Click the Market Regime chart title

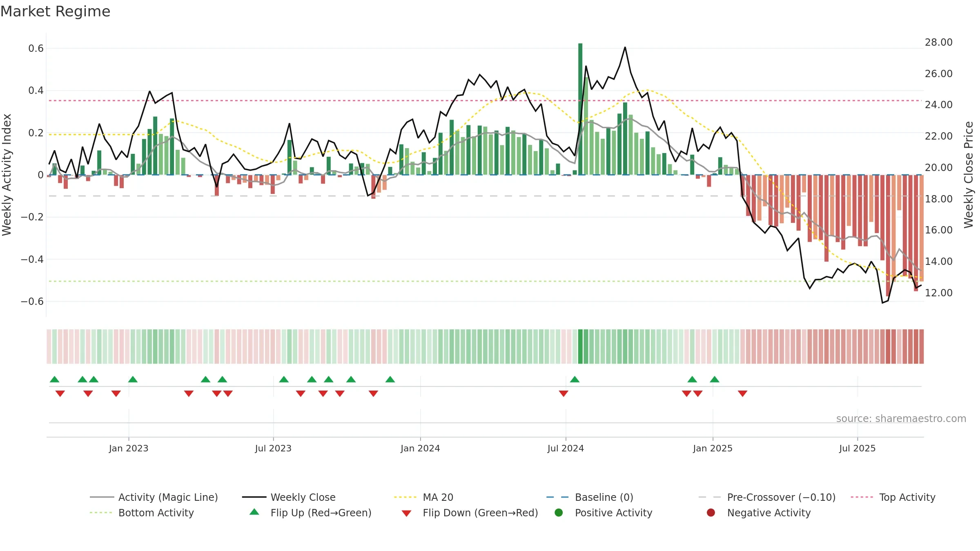pyautogui.click(x=55, y=11)
